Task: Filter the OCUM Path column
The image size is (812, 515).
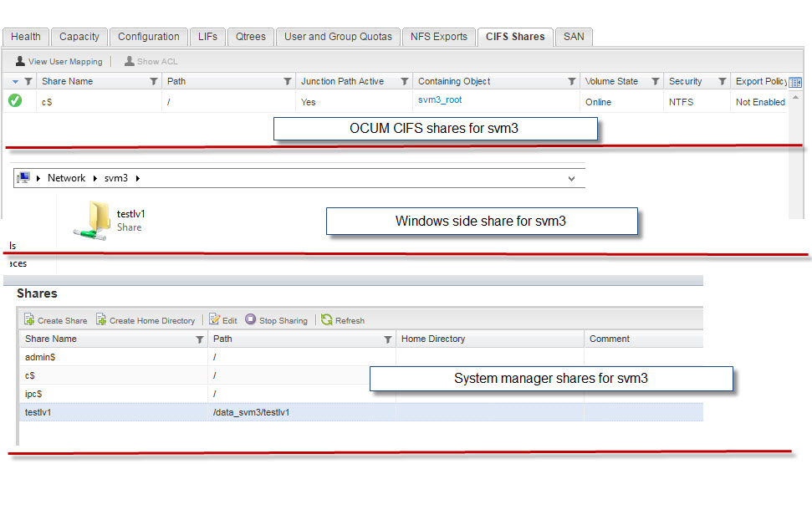Action: coord(288,81)
